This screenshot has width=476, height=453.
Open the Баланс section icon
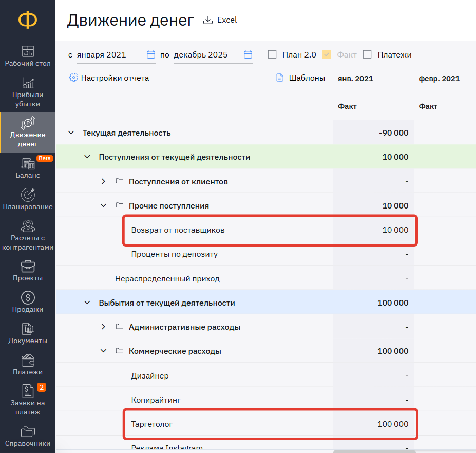coord(28,164)
